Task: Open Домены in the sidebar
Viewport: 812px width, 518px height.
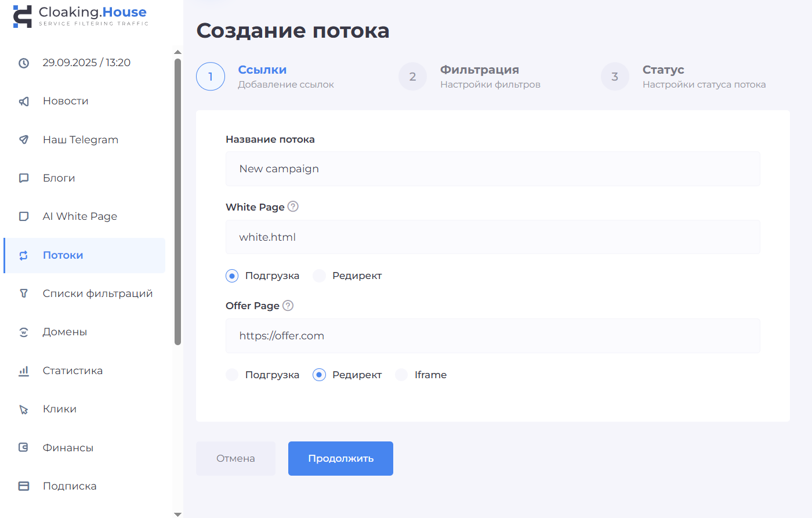Action: click(65, 332)
